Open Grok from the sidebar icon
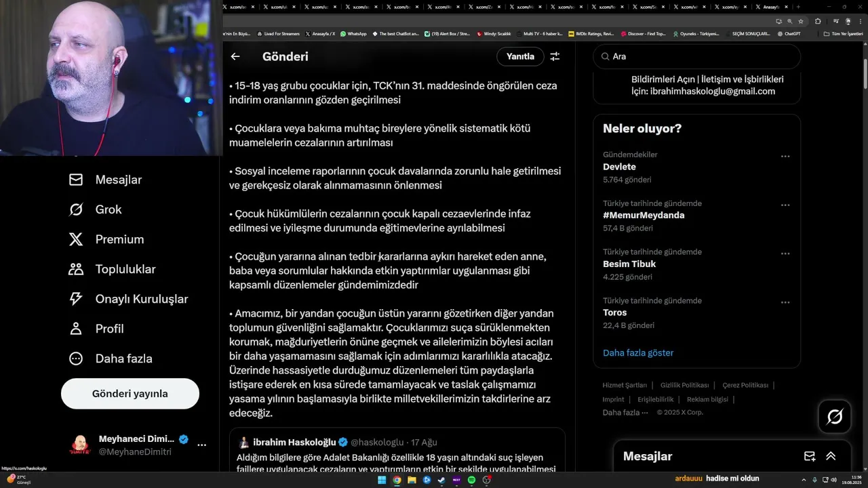The image size is (868, 488). click(x=76, y=209)
